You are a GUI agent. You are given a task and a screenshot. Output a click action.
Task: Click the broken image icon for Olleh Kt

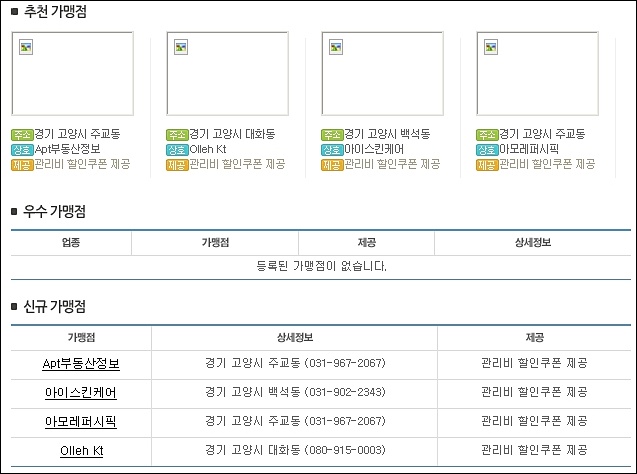click(181, 47)
